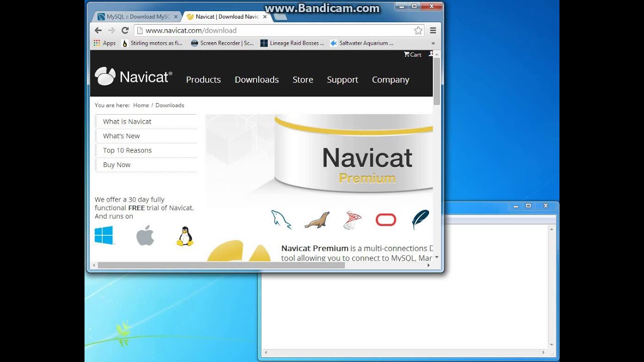Image resolution: width=644 pixels, height=362 pixels.
Task: Open the Store menu item
Action: [x=303, y=79]
